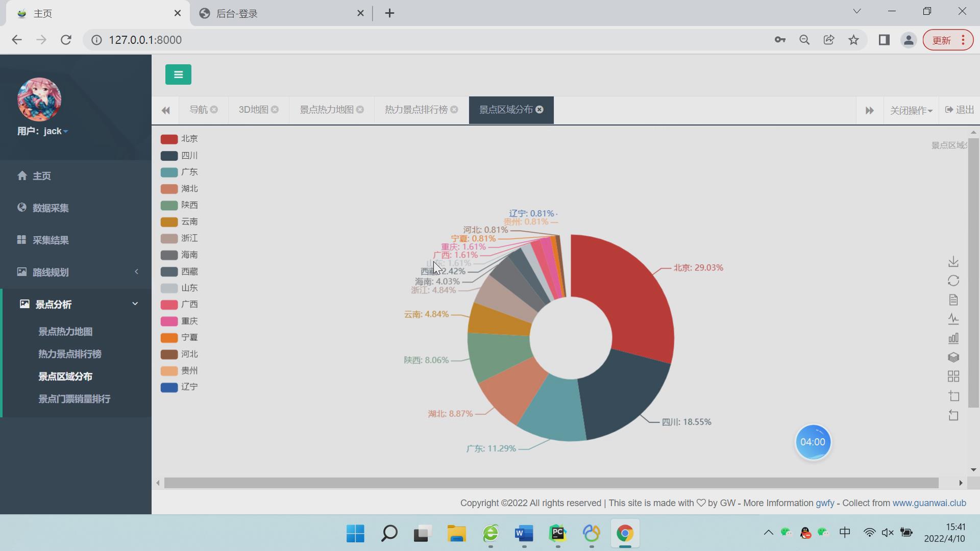Screen dimensions: 980x551
Task: Click the 辽宁 blue color swatch
Action: point(169,388)
